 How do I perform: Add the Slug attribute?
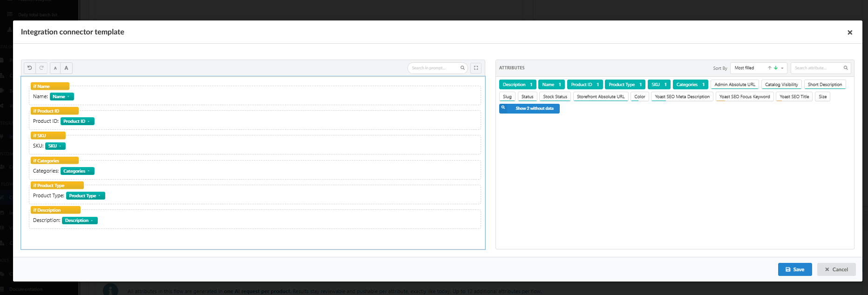pos(507,97)
